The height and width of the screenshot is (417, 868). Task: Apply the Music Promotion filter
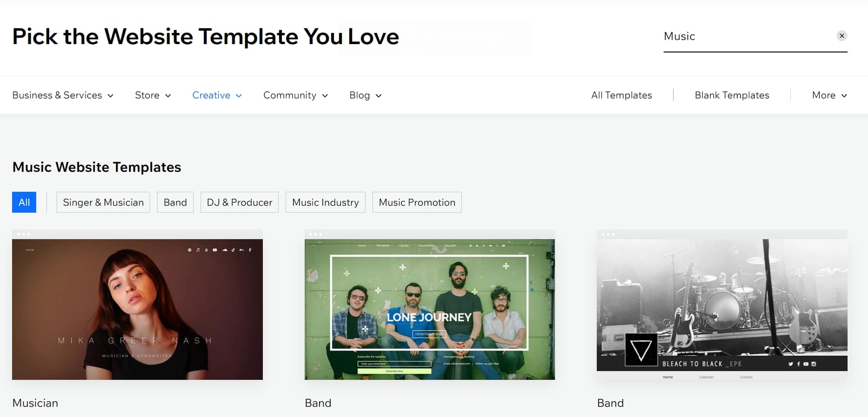click(417, 202)
